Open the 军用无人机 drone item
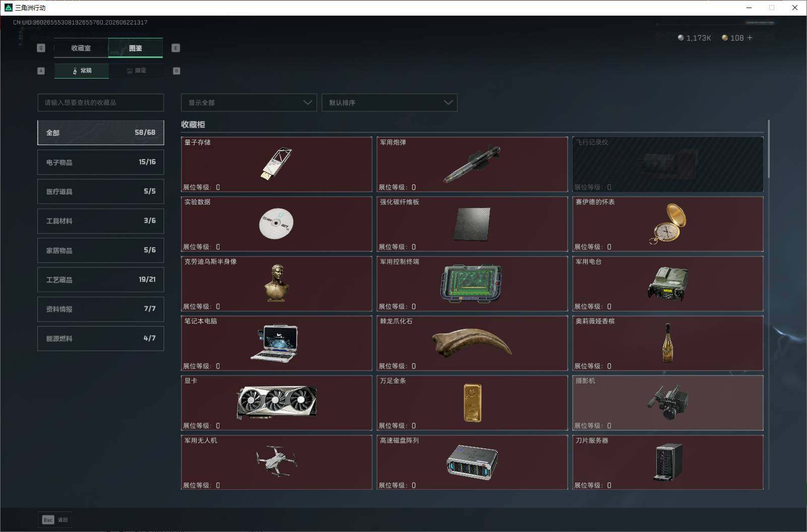This screenshot has height=532, width=807. click(x=277, y=462)
